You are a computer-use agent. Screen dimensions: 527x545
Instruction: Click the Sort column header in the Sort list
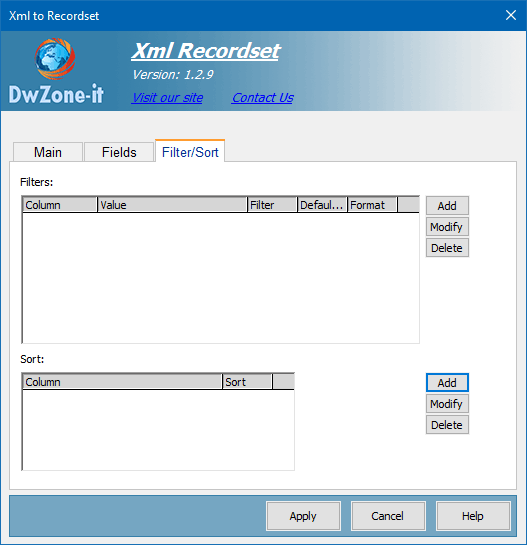(247, 382)
